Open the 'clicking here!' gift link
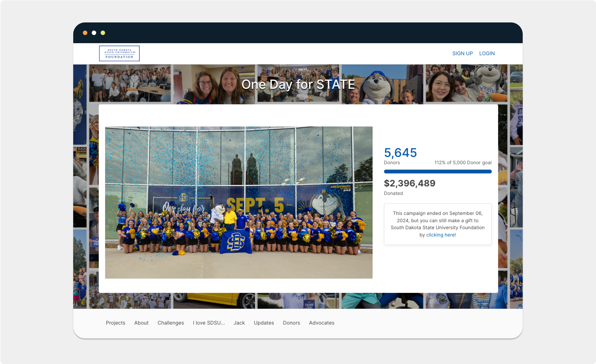Screen dimensions: 596x364 (x=441, y=235)
